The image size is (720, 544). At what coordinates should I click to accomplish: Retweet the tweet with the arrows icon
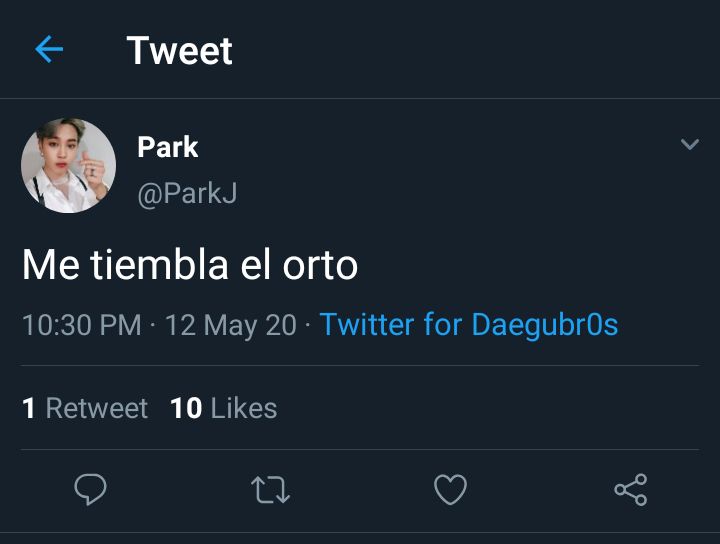[270, 490]
